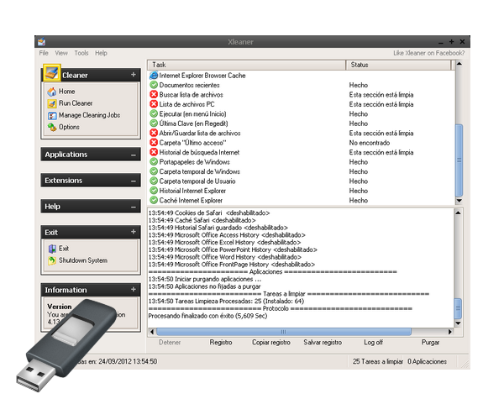Go to Home in the Cleaner panel
Image resolution: width=504 pixels, height=420 pixels.
66,92
